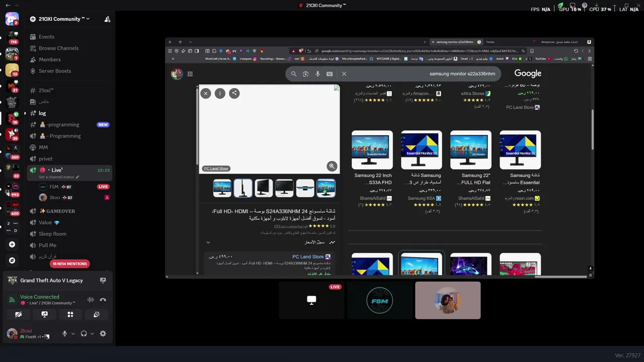644x362 pixels.
Task: Open User Settings gear
Action: (103, 333)
